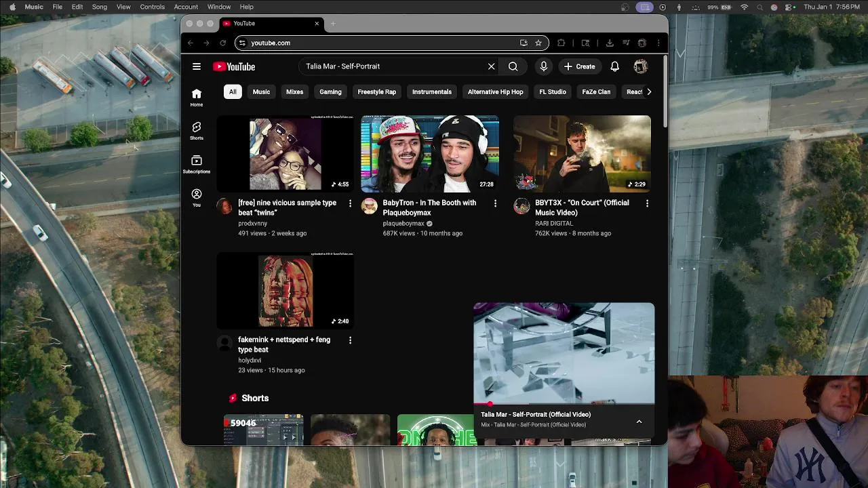Clear the search box with the X
This screenshot has width=868, height=488.
pyautogui.click(x=492, y=66)
